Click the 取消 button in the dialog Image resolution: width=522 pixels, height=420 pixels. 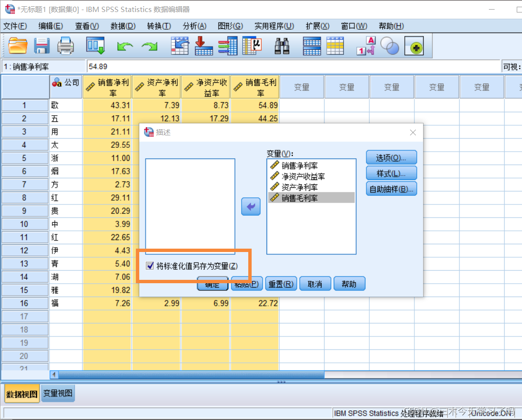[315, 284]
